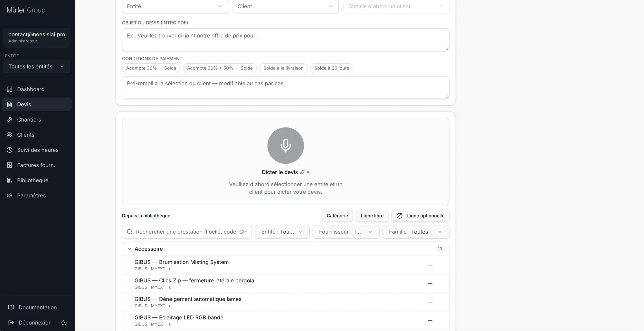Image resolution: width=644 pixels, height=331 pixels.
Task: Open the Chantiers section
Action: pos(37,119)
